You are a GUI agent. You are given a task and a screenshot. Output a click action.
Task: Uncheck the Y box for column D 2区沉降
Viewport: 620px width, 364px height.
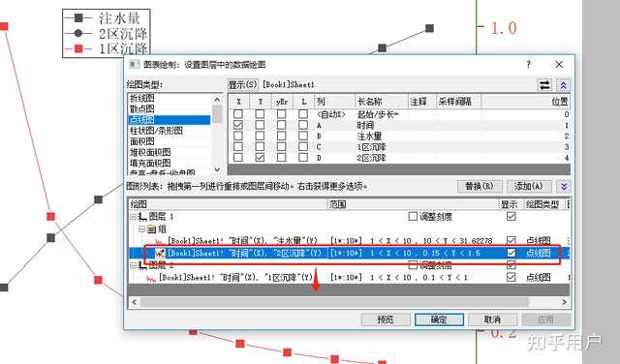click(x=260, y=157)
